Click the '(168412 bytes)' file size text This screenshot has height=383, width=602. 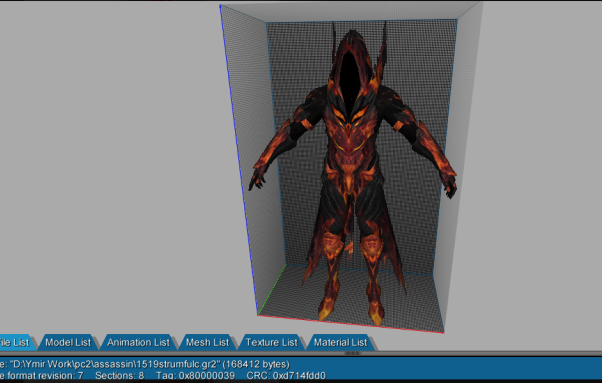point(256,364)
